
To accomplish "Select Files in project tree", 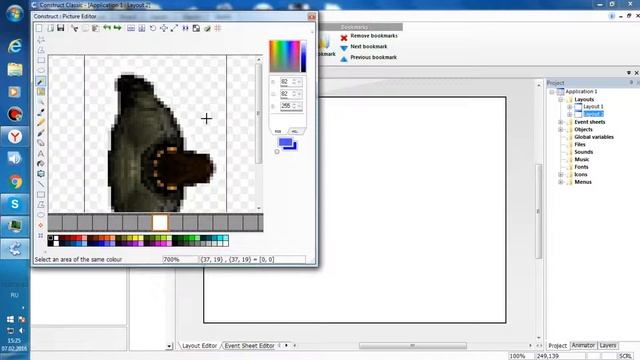I will point(580,144).
